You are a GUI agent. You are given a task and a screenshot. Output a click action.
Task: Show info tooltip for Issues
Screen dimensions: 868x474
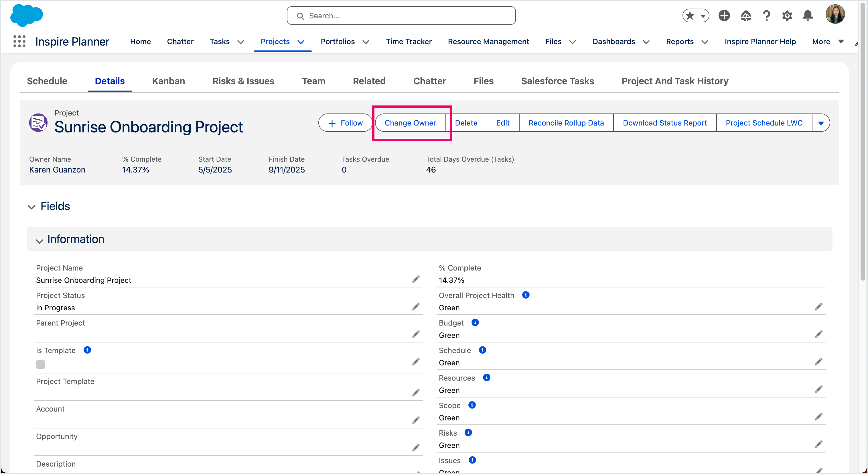coord(472,460)
